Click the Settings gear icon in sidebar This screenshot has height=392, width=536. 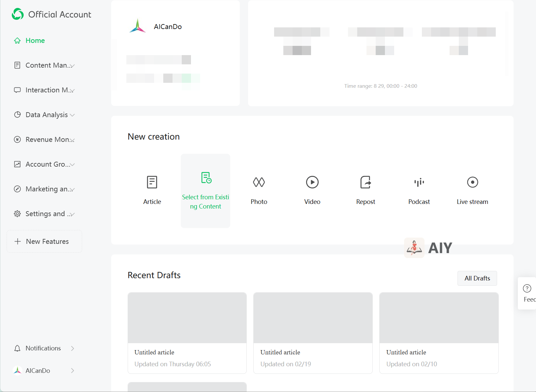tap(17, 214)
